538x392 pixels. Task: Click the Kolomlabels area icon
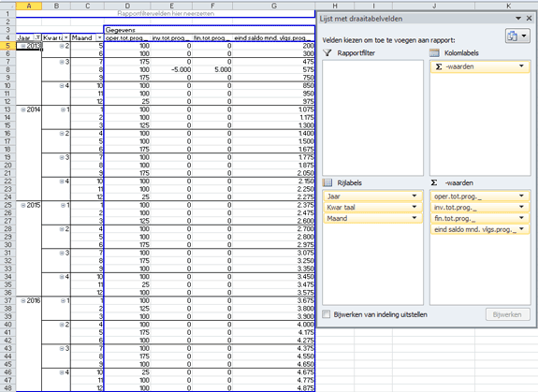point(434,52)
